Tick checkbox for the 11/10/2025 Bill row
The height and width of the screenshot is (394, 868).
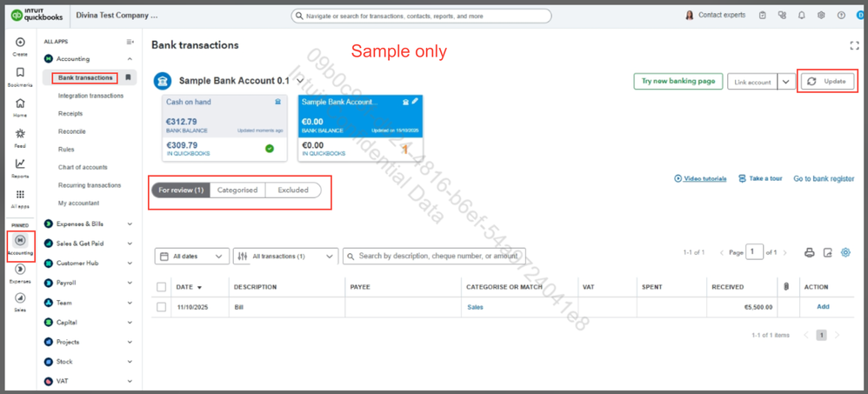pos(161,306)
